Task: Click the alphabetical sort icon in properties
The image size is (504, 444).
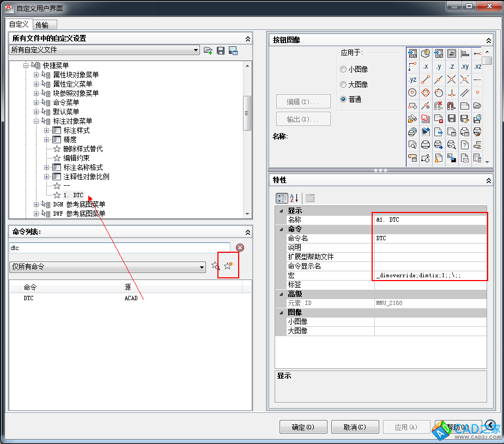Action: point(295,198)
